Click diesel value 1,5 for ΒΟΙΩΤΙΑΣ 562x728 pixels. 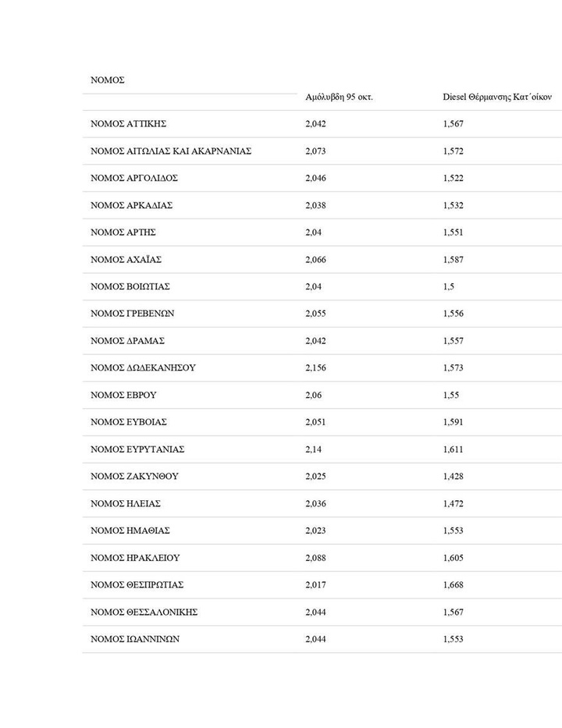pyautogui.click(x=448, y=286)
